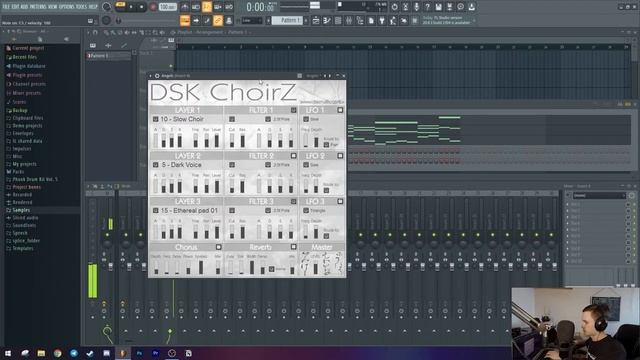This screenshot has width=640, height=360.
Task: Toggle the metronome icon
Action: [x=184, y=7]
